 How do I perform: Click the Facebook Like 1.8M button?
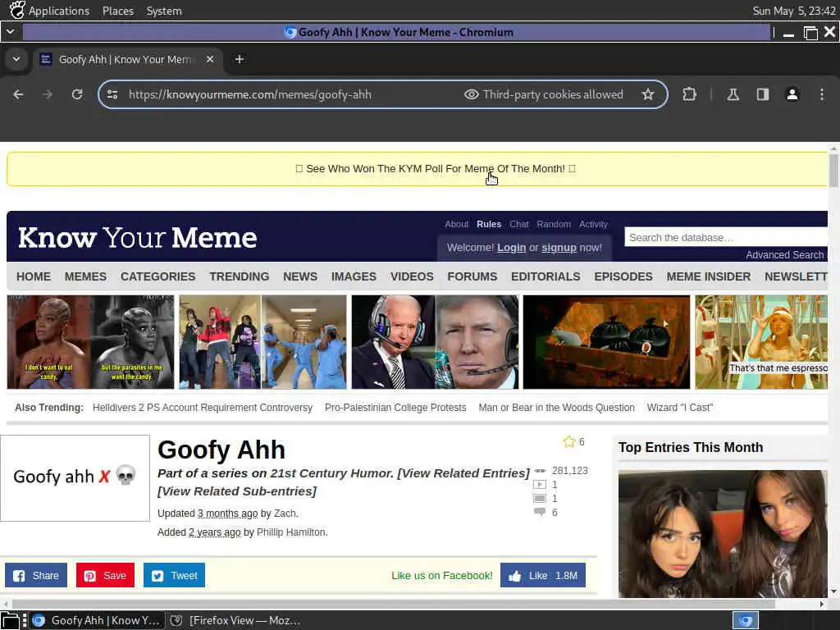(543, 575)
